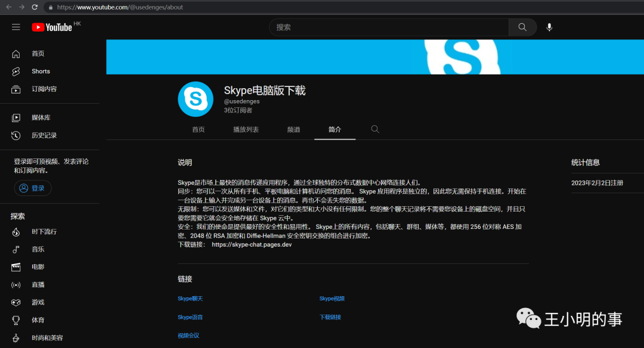This screenshot has height=348, width=644.
Task: Reload the page with refresh icon
Action: click(x=35, y=7)
